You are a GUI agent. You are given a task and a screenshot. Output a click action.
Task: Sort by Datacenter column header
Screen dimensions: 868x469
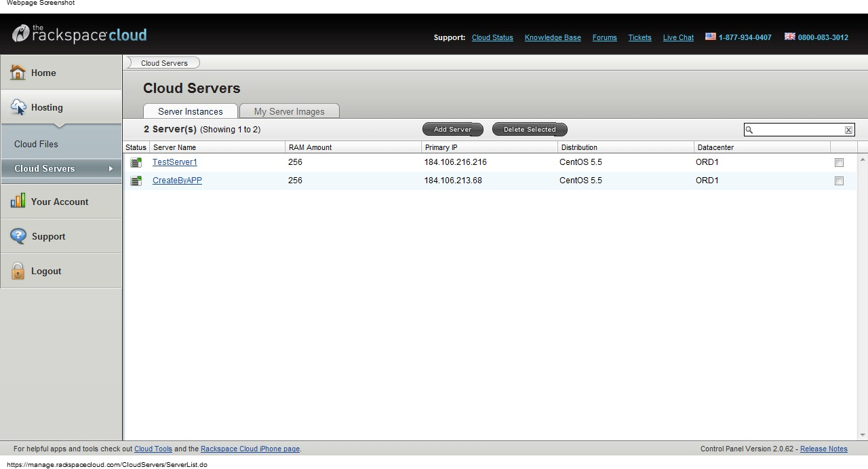tap(762, 147)
